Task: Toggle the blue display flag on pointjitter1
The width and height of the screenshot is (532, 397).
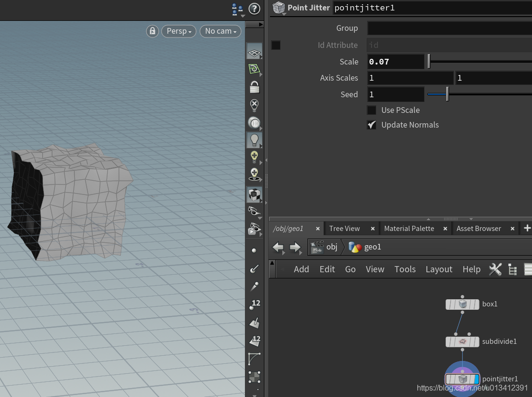Action: (x=477, y=379)
